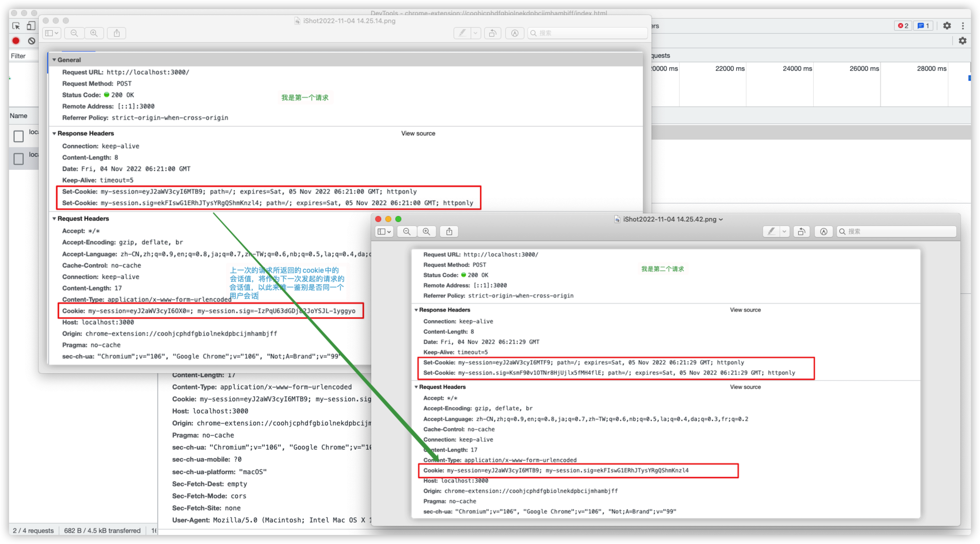Open sidebar view dropdown in 14.25.14 window
980x544 pixels.
pos(52,33)
